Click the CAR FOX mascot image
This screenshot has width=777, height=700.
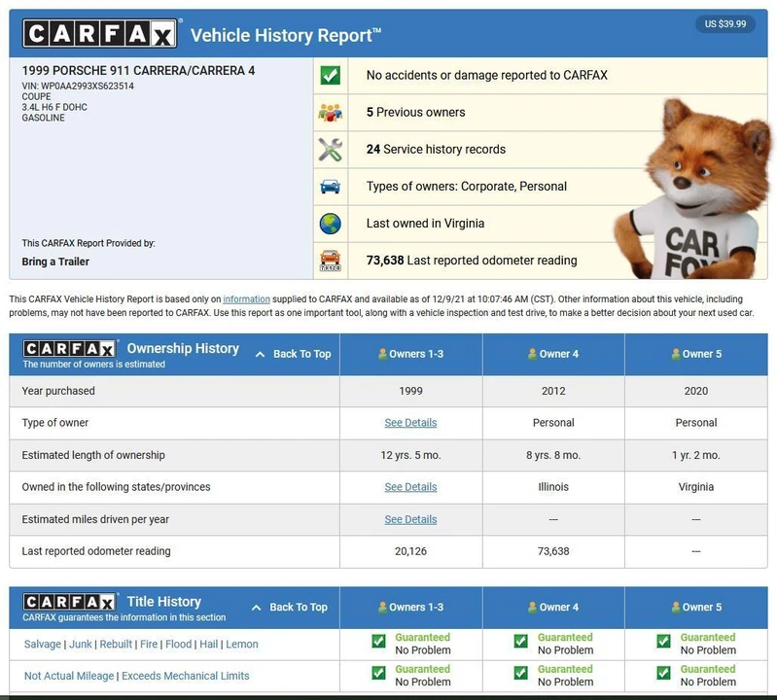[693, 191]
